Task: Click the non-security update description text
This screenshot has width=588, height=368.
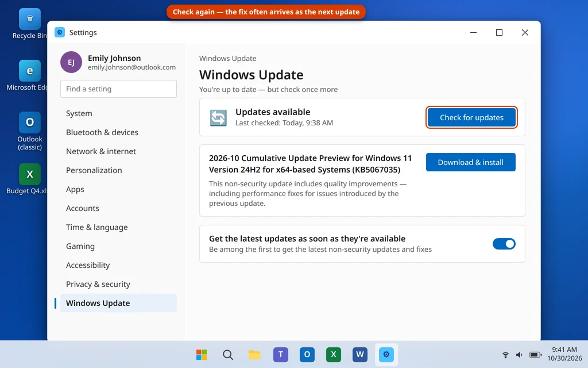Action: click(308, 193)
